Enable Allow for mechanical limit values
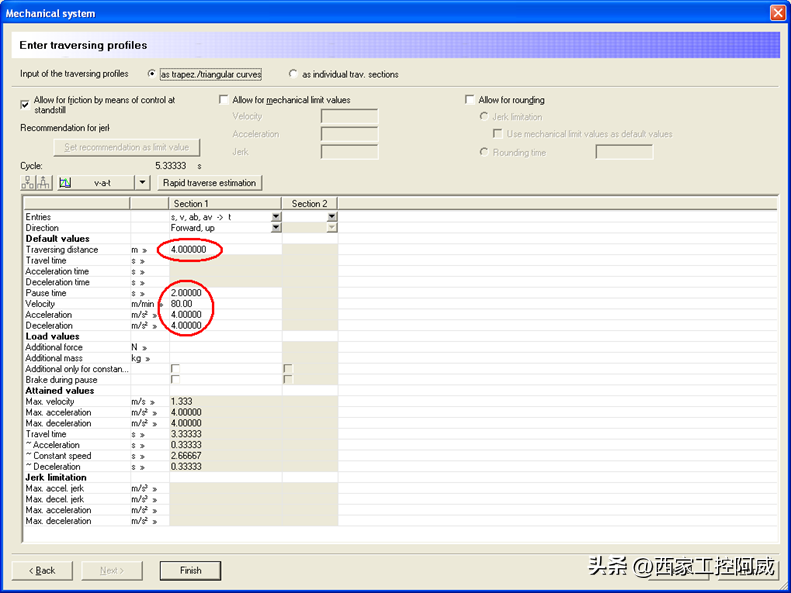791x593 pixels. [x=224, y=100]
